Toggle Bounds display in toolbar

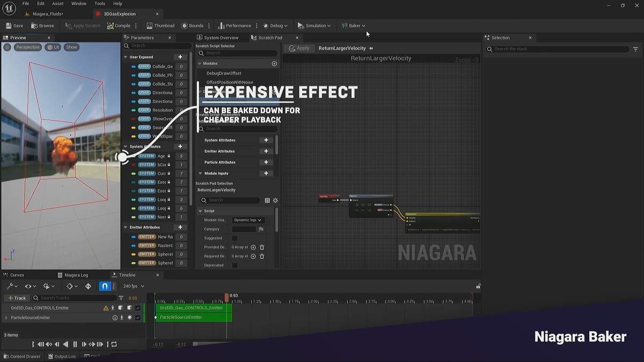coord(192,26)
